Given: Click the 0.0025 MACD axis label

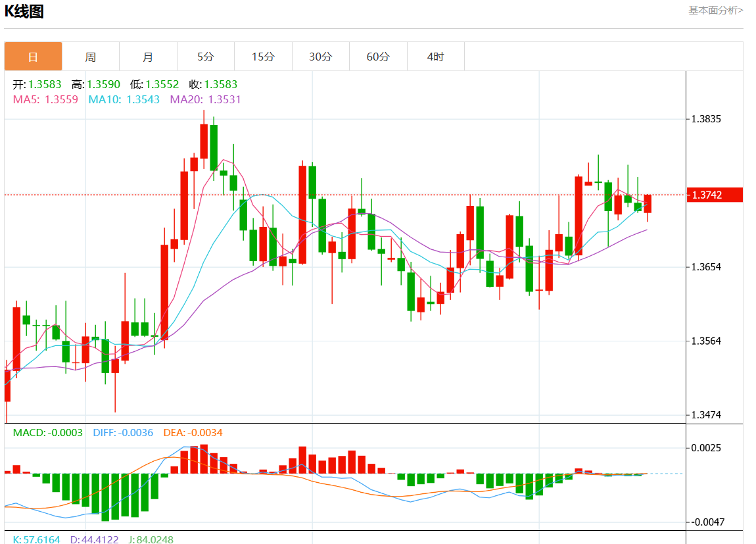Looking at the screenshot, I should point(706,448).
